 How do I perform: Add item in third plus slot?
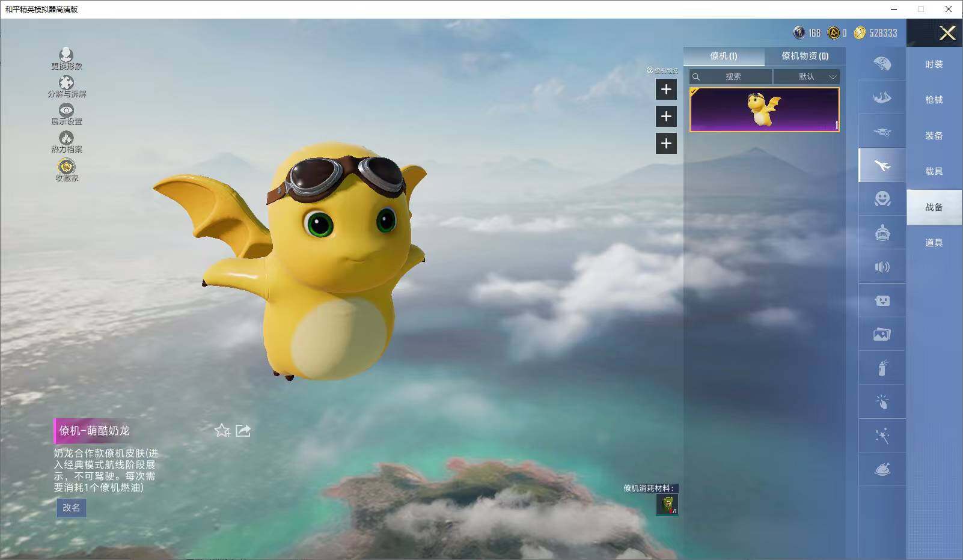click(666, 144)
